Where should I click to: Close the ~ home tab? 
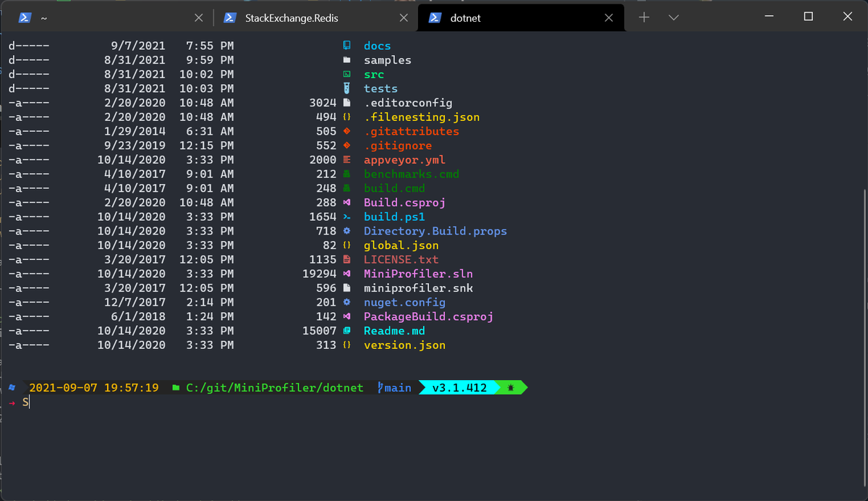(x=200, y=17)
